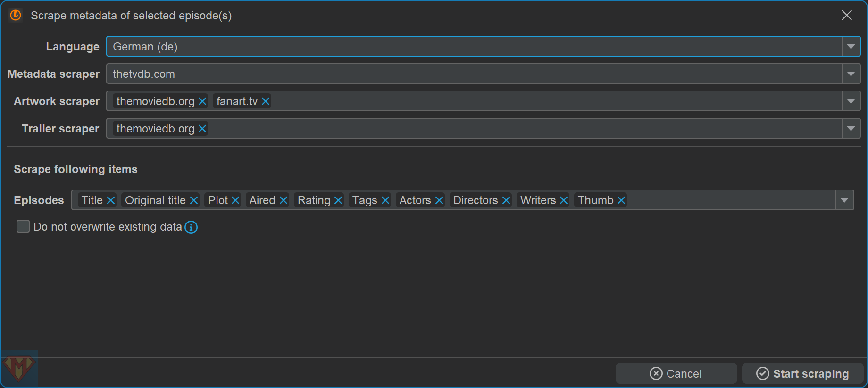Remove the Actors tag
The height and width of the screenshot is (388, 868).
(439, 200)
